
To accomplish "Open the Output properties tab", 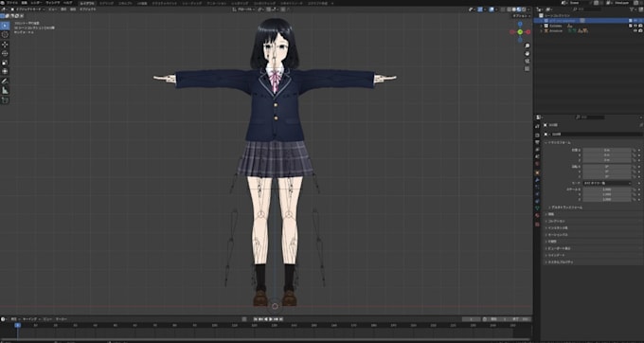I will click(537, 142).
